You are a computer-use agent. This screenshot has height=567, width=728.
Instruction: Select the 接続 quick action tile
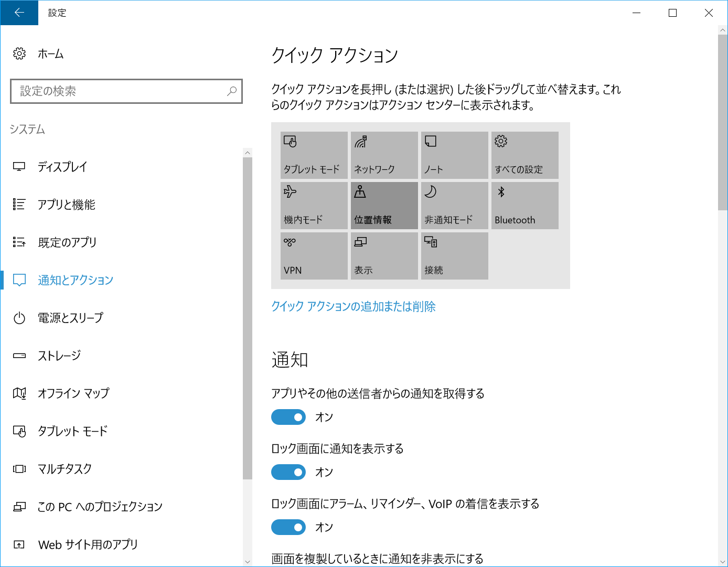pyautogui.click(x=454, y=255)
